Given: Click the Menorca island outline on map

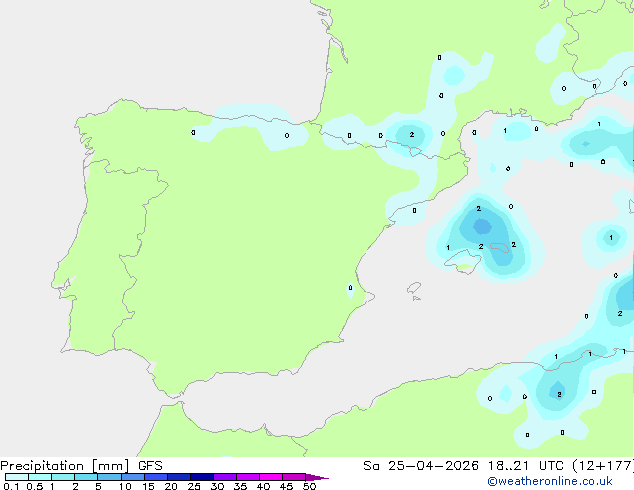Looking at the screenshot, I should click(x=500, y=247).
